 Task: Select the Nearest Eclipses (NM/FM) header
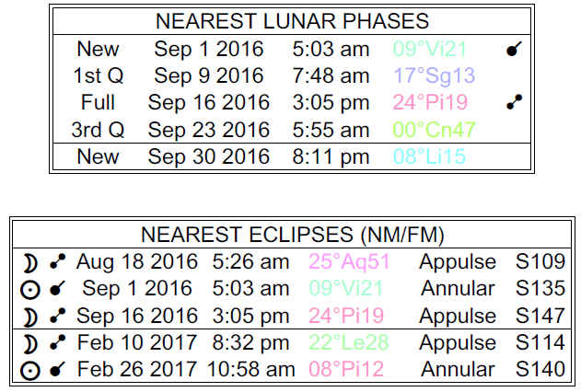click(291, 235)
